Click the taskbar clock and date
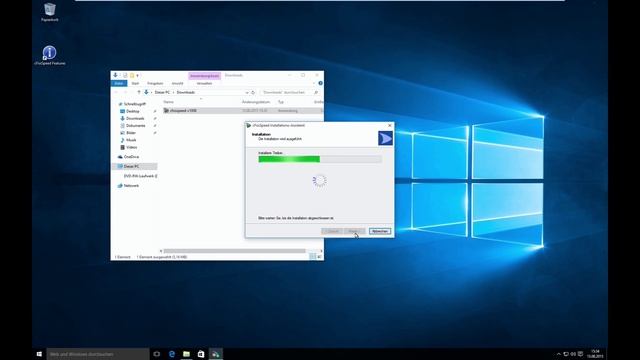Image resolution: width=640 pixels, height=360 pixels. (x=595, y=354)
